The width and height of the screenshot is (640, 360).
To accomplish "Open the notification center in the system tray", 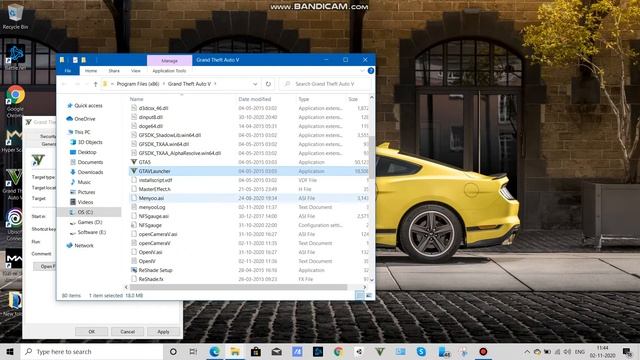I will (x=627, y=351).
